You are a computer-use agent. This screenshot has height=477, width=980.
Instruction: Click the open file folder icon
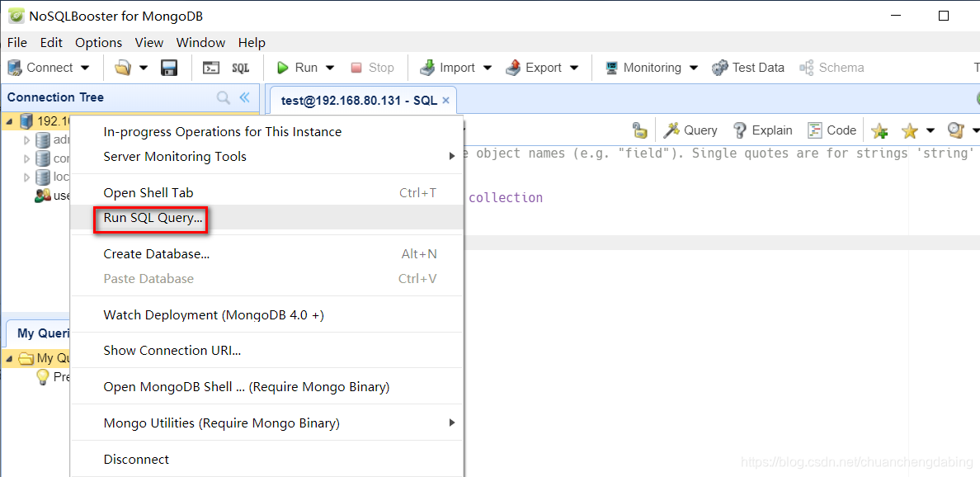tap(122, 68)
